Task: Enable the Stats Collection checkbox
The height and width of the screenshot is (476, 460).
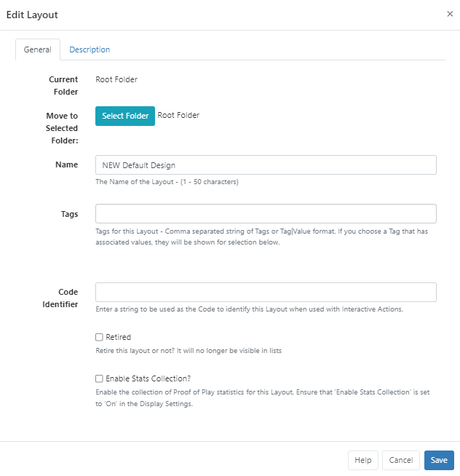Action: (99, 378)
